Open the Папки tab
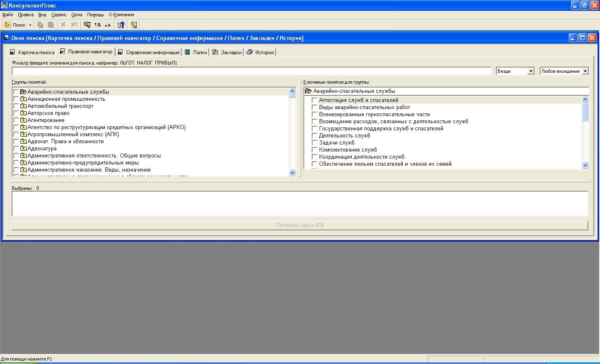Viewport: 600px width, 364px height. tap(196, 52)
